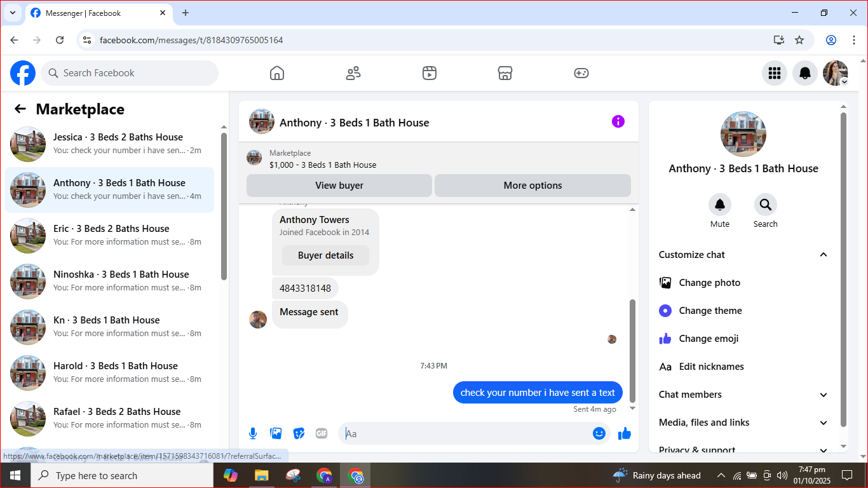Open the Windows Start menu
This screenshot has width=868, height=488.
coord(15,475)
